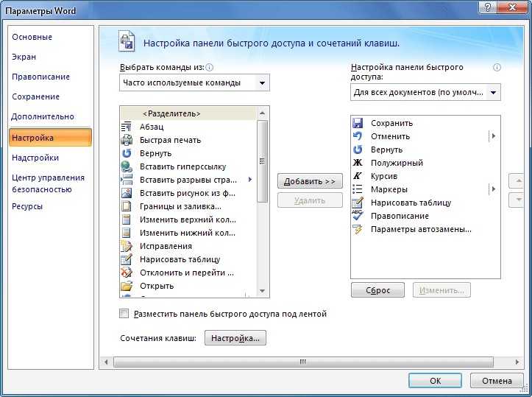This screenshot has height=397, width=532.
Task: Click the Курсив italic K icon
Action: coord(358,176)
